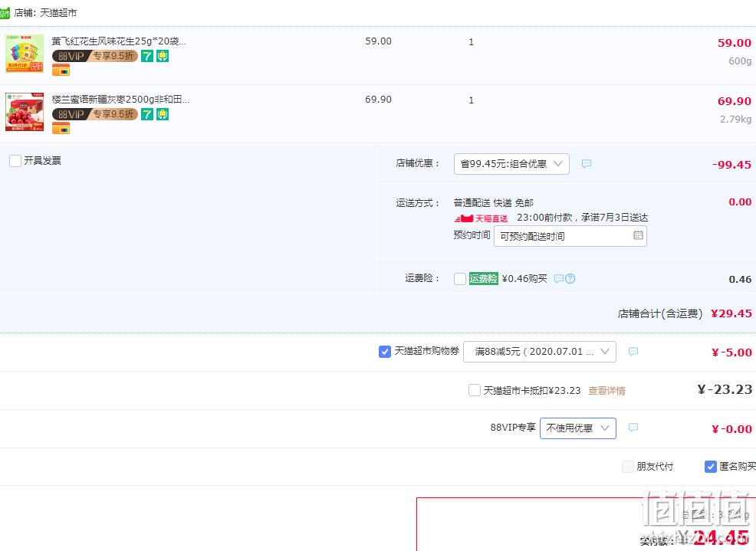Screen dimensions: 756x551
Task: Click the 7-day return icon for 黄飞红花生
Action: coord(147,56)
